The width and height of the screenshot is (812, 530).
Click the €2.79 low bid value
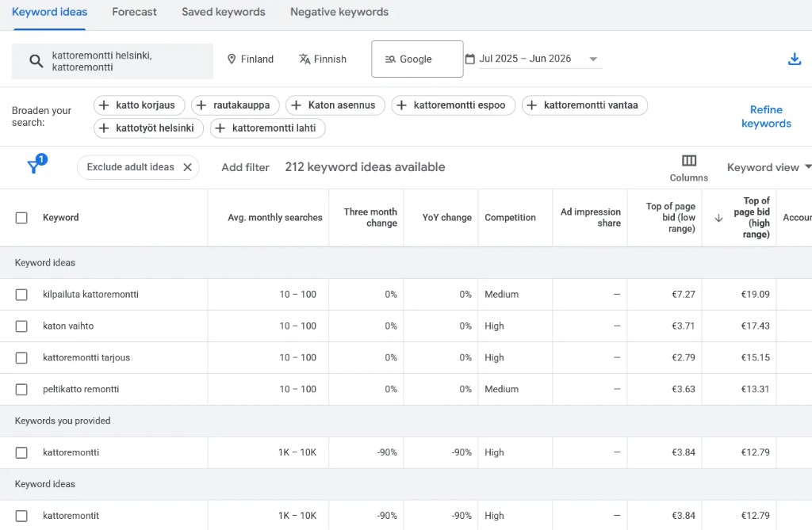tap(683, 357)
